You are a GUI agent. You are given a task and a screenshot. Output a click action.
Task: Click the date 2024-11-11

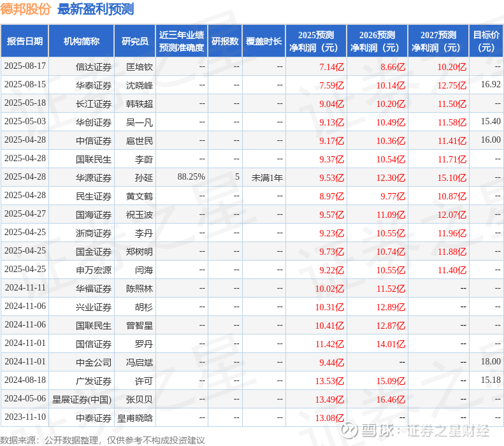tap(25, 287)
